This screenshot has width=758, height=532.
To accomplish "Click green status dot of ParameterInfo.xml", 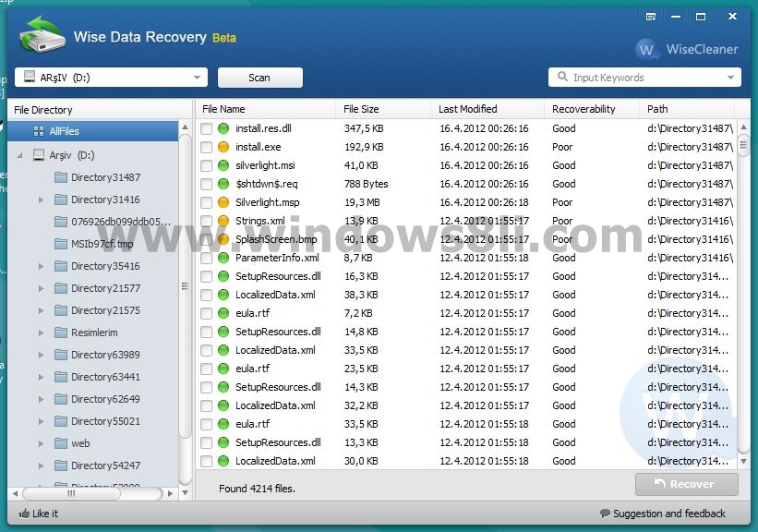I will point(223,258).
